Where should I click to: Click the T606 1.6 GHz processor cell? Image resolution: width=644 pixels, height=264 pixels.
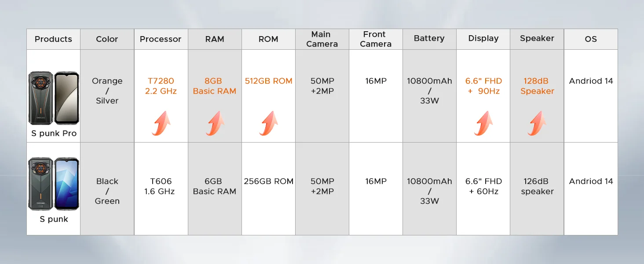tap(161, 186)
